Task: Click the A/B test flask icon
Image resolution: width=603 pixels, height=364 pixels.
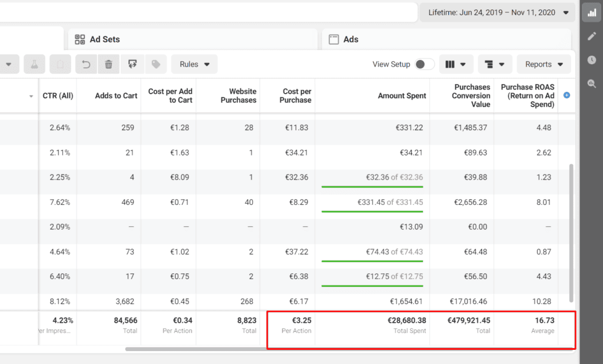Action: click(34, 64)
